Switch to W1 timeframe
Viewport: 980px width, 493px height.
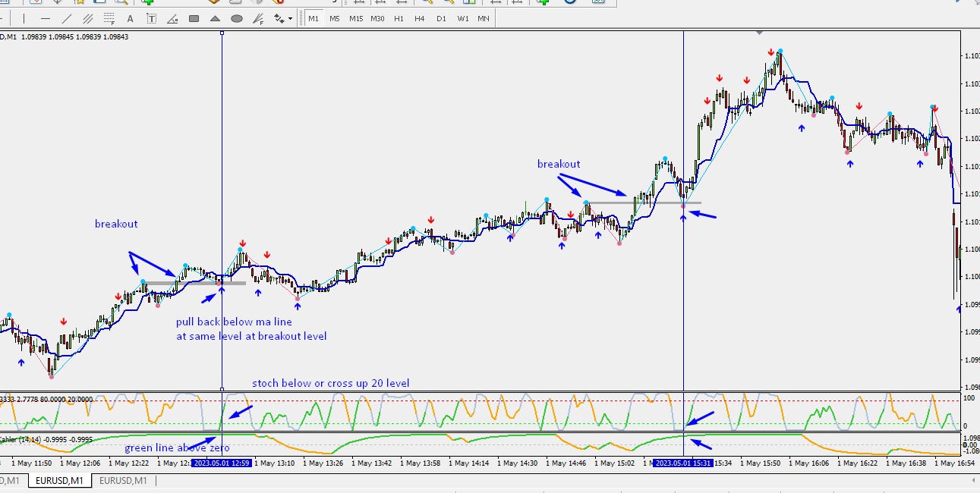tap(462, 18)
